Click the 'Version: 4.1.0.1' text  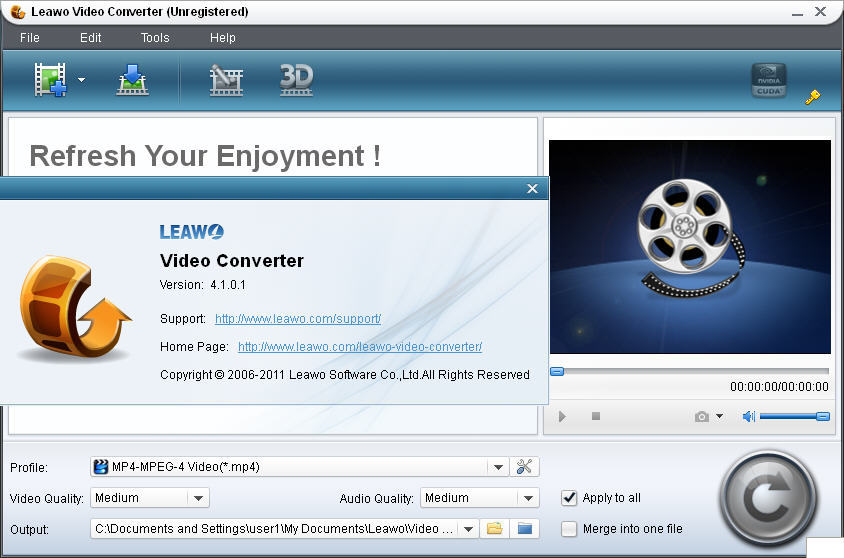point(203,285)
